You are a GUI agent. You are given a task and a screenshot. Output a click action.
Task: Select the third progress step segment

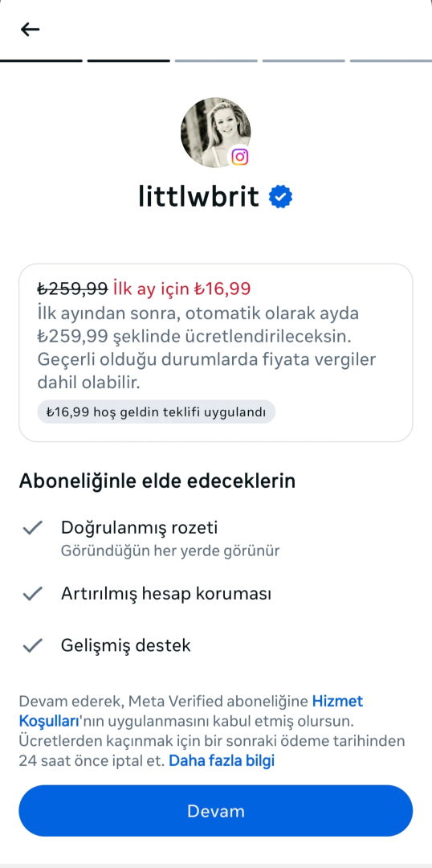click(216, 60)
